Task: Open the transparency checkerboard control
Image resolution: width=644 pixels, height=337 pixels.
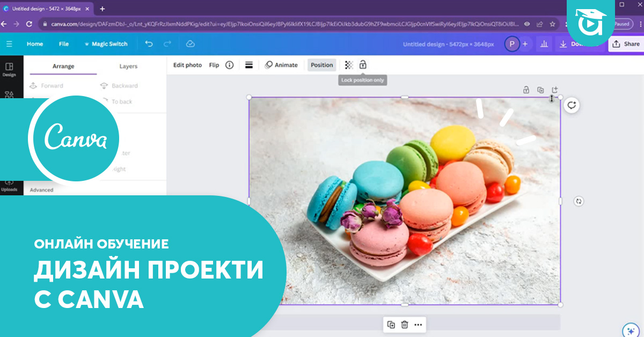Action: point(349,65)
